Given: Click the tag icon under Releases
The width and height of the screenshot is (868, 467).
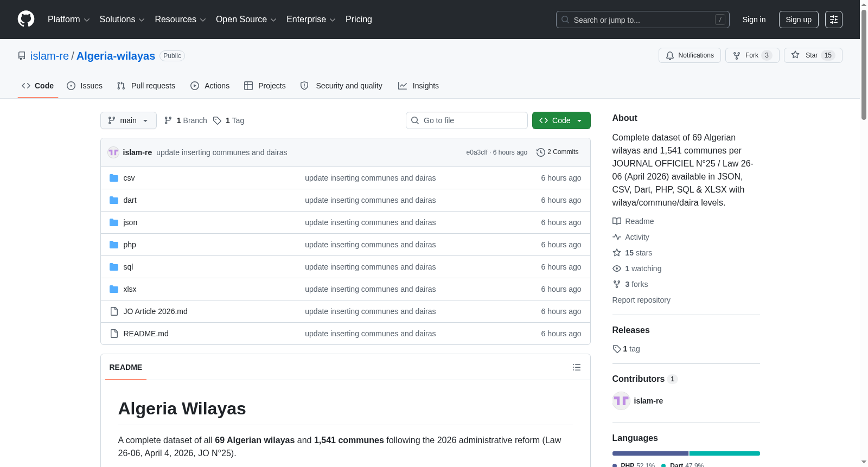Looking at the screenshot, I should [x=617, y=349].
